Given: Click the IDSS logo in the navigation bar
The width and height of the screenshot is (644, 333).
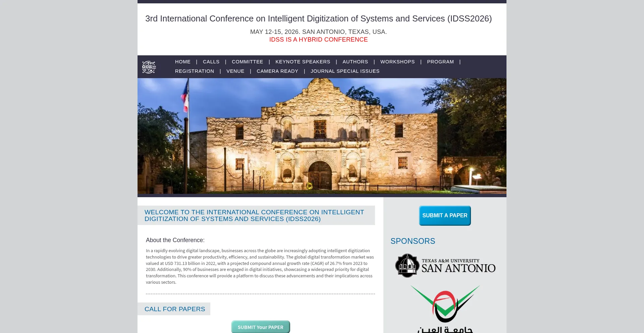Looking at the screenshot, I should coord(148,67).
